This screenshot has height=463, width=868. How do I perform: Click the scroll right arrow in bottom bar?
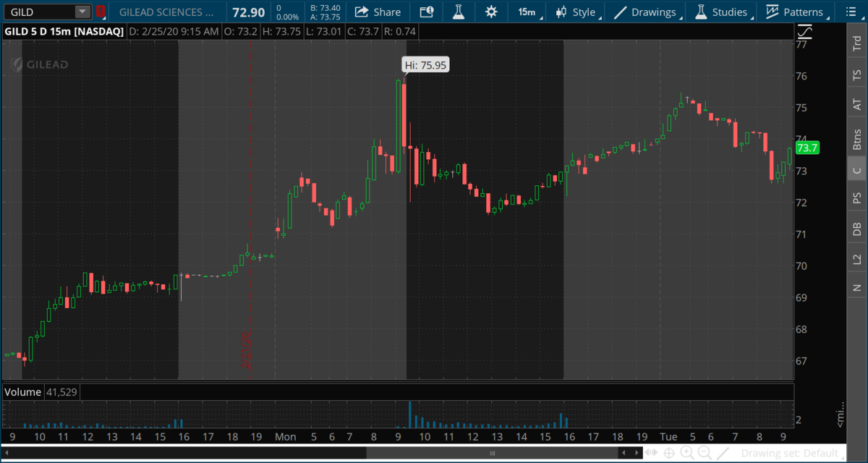(636, 454)
